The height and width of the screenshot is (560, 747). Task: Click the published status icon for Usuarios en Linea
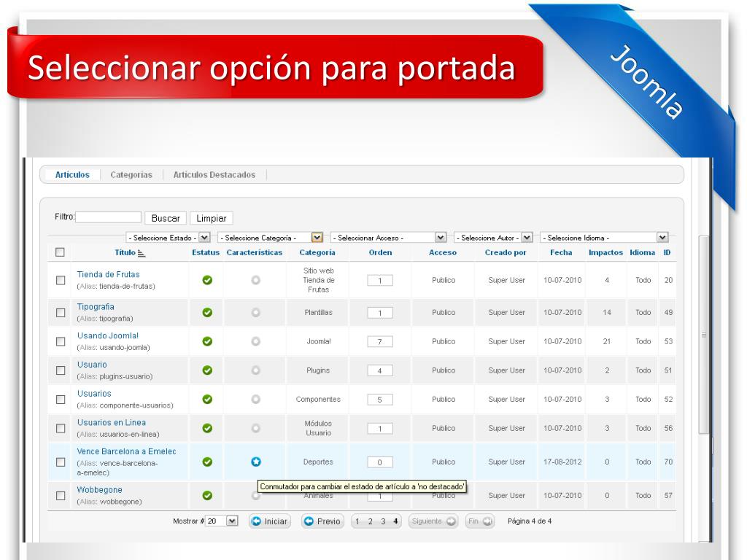207,428
